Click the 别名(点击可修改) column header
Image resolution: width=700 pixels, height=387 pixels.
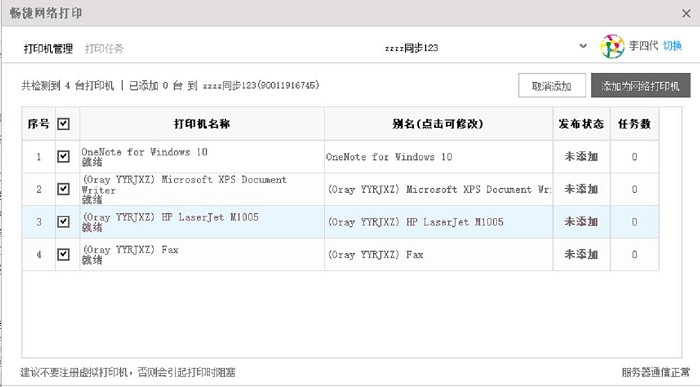pos(438,124)
